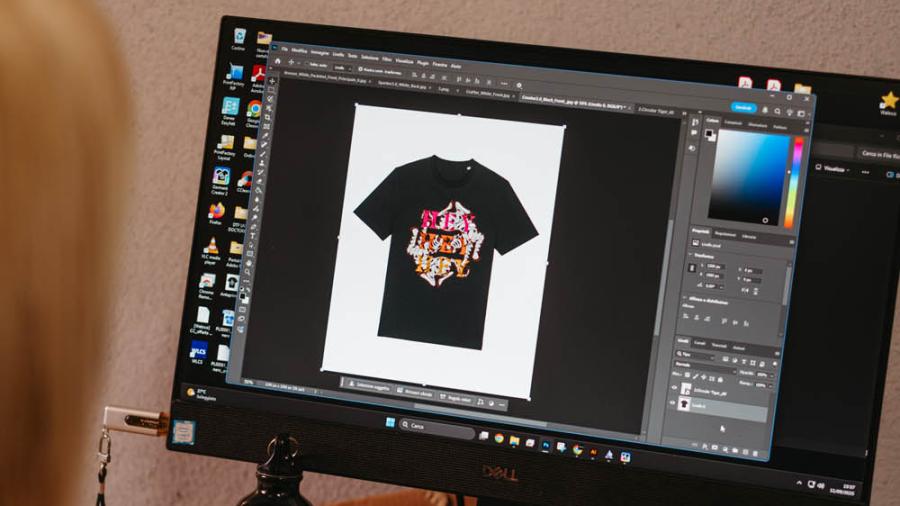Image resolution: width=900 pixels, height=506 pixels.
Task: Open Google Chrome desktop shortcut
Action: (253, 109)
